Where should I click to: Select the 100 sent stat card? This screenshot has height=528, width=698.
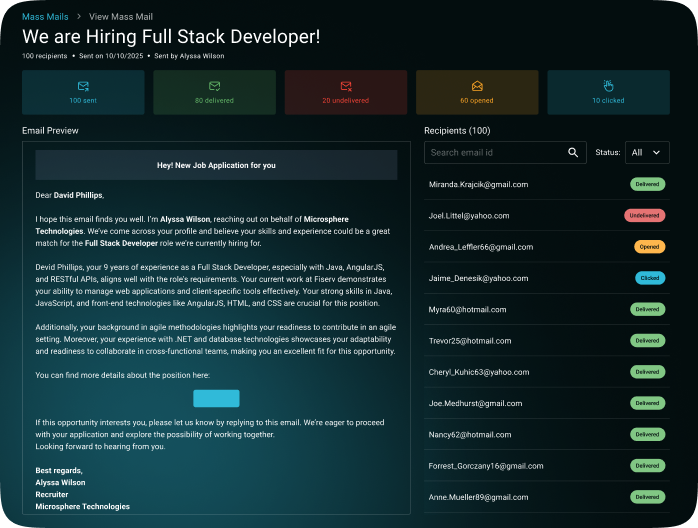83,92
